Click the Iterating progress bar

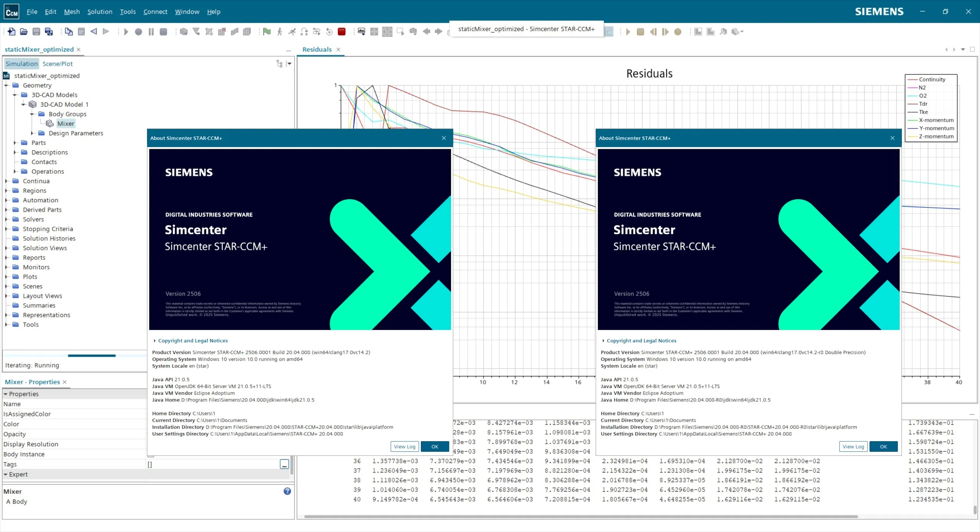pyautogui.click(x=75, y=356)
